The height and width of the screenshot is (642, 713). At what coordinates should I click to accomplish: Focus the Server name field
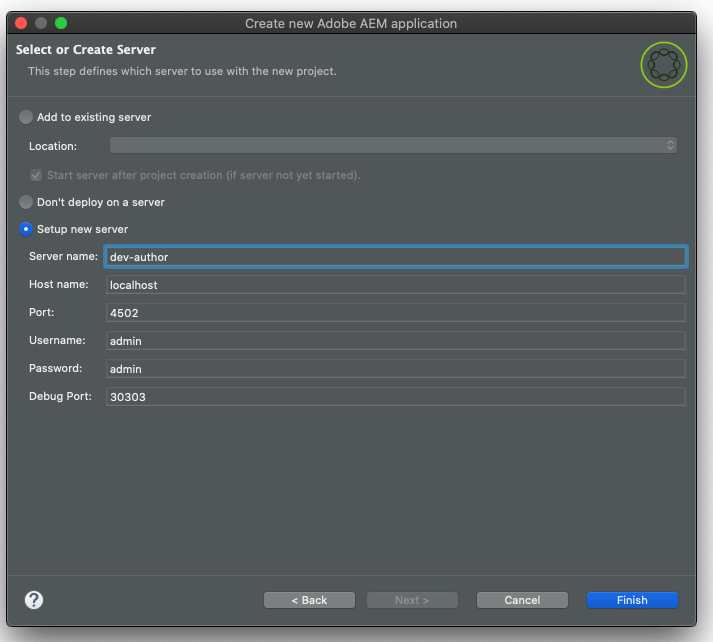(x=396, y=257)
